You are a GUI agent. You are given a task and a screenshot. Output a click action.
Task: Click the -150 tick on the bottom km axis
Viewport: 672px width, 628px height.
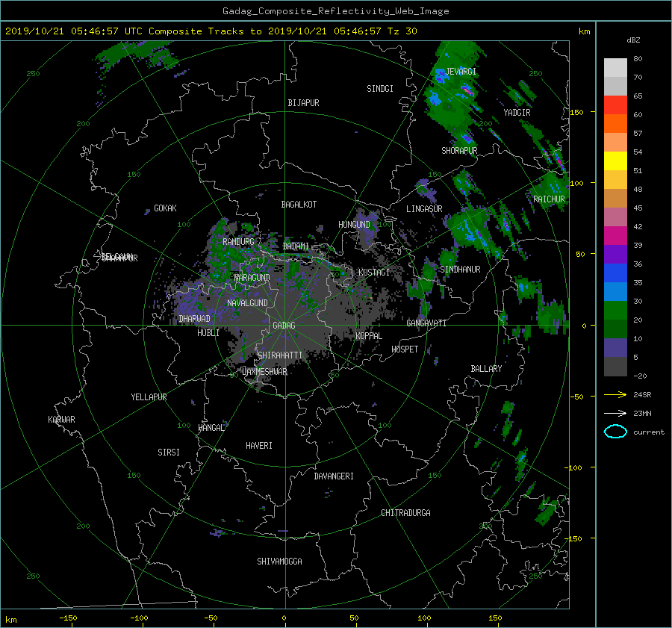pos(68,618)
